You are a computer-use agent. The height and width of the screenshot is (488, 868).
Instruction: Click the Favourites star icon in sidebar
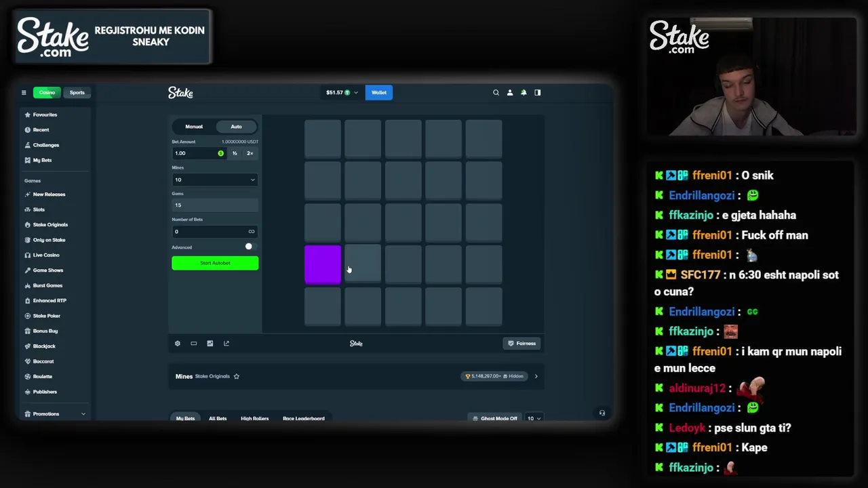point(28,115)
